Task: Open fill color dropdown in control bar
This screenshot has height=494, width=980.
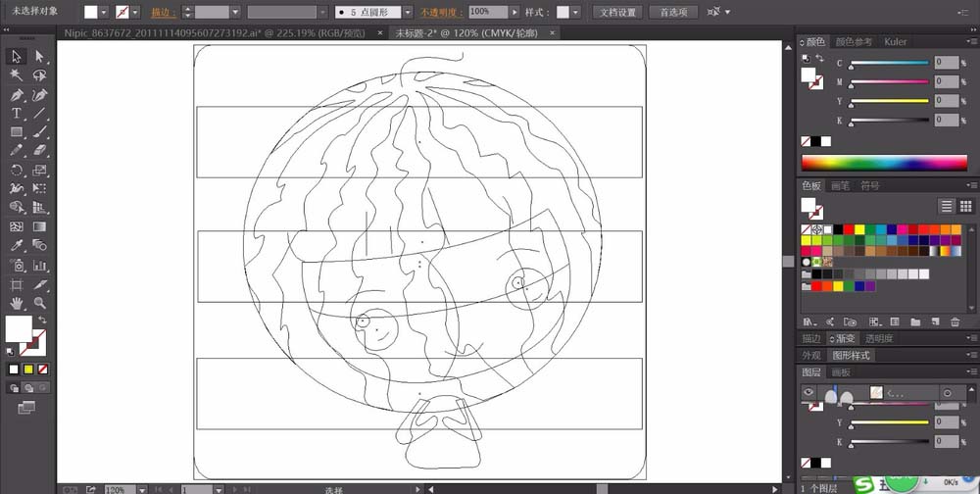Action: click(104, 12)
